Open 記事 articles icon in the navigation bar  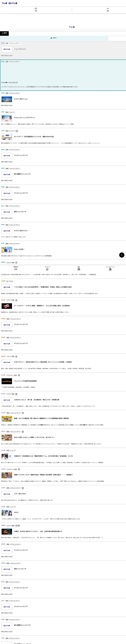pyautogui.click(x=79, y=268)
